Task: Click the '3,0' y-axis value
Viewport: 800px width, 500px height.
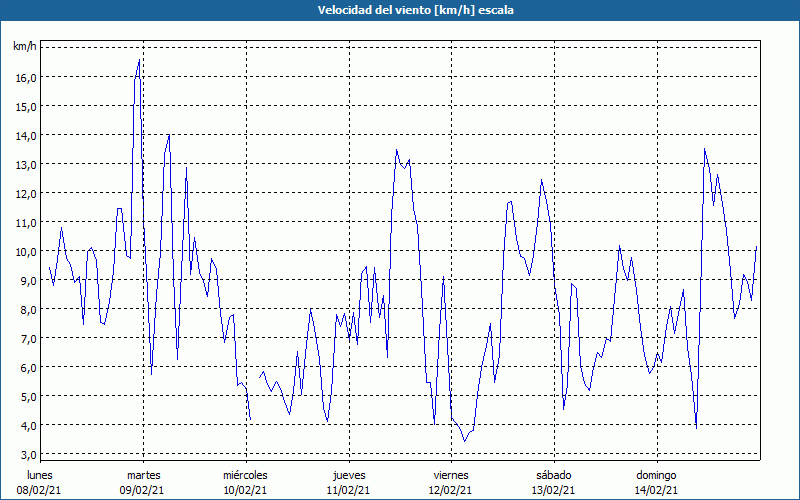Action: [x=28, y=455]
